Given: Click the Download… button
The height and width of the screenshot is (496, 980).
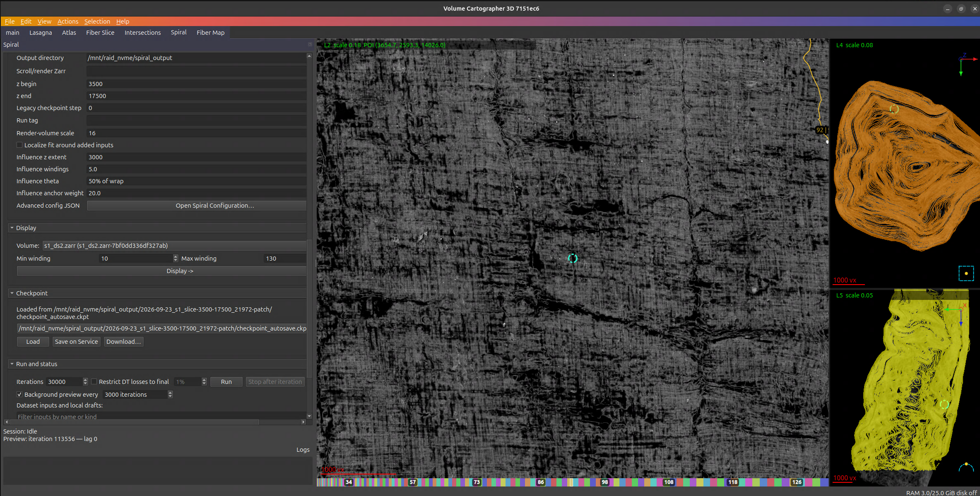Looking at the screenshot, I should tap(123, 342).
